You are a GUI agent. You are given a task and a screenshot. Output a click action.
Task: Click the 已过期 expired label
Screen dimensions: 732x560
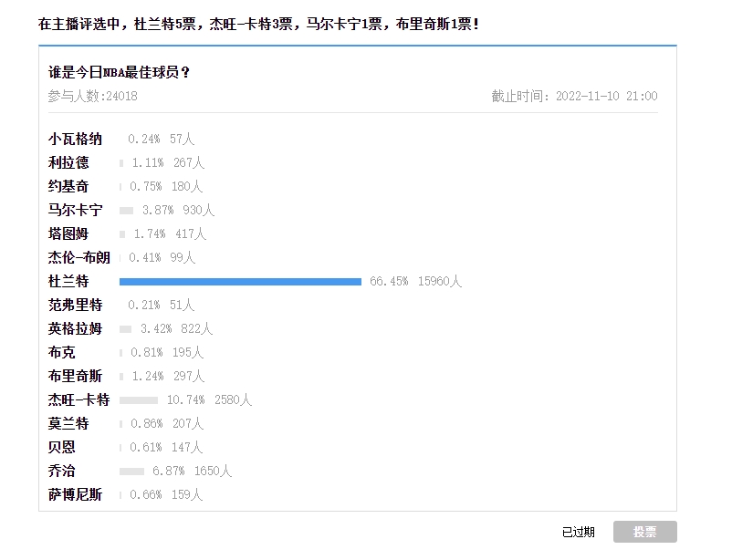[578, 532]
